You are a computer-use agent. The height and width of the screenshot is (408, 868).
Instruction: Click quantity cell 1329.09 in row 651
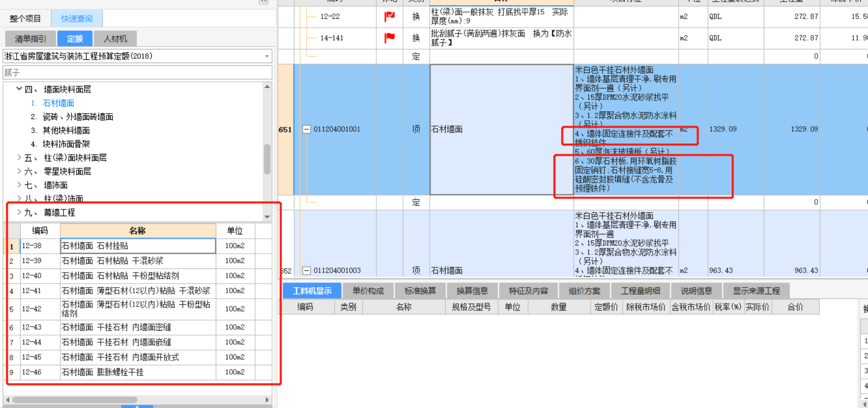point(792,129)
